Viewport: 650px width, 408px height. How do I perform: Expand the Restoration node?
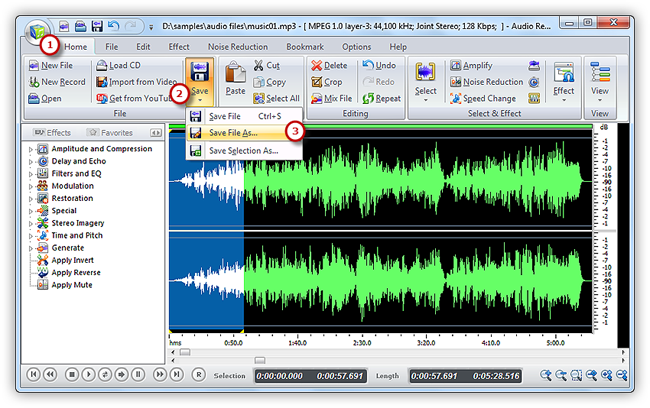(x=31, y=199)
